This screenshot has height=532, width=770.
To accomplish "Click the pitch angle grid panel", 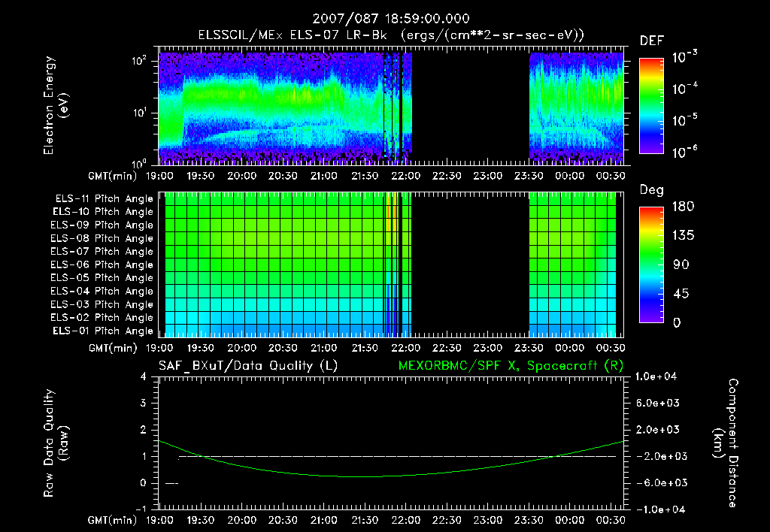I will (x=391, y=264).
